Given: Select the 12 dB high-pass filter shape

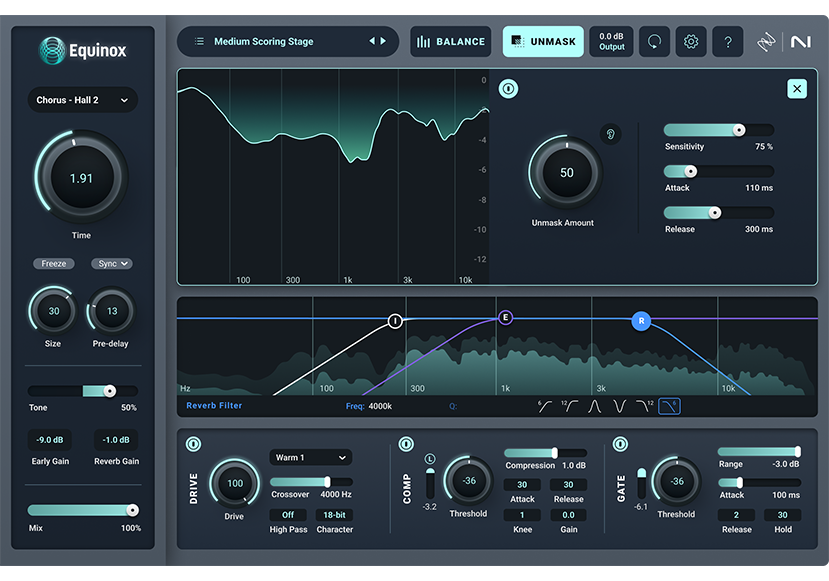Looking at the screenshot, I should (569, 406).
